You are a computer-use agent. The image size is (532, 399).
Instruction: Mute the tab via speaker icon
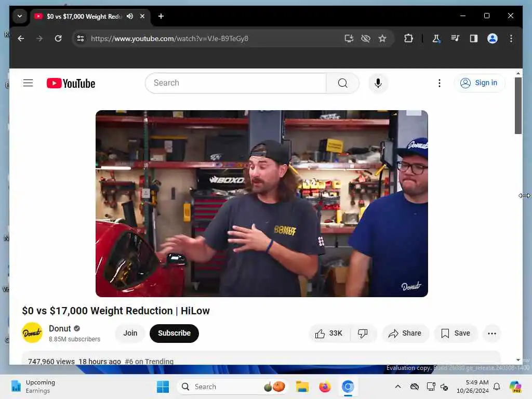tap(129, 16)
